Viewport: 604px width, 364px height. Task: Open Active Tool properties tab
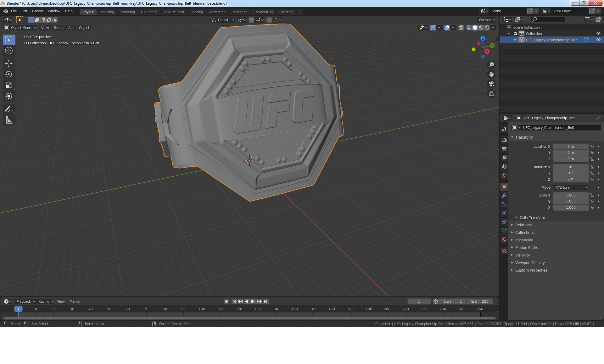[x=504, y=129]
